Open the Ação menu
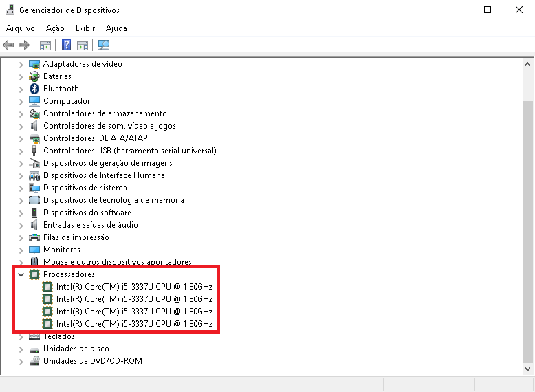Viewport: 535px width, 392px height. click(55, 28)
